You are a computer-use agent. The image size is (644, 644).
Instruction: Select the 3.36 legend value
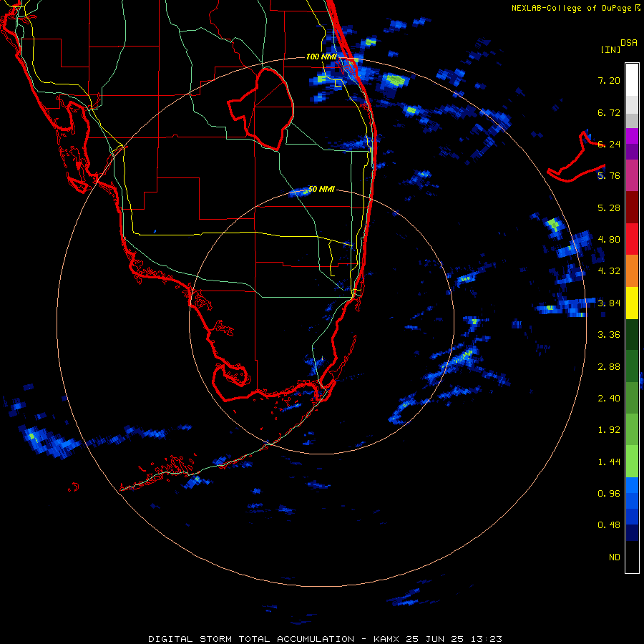pos(609,334)
